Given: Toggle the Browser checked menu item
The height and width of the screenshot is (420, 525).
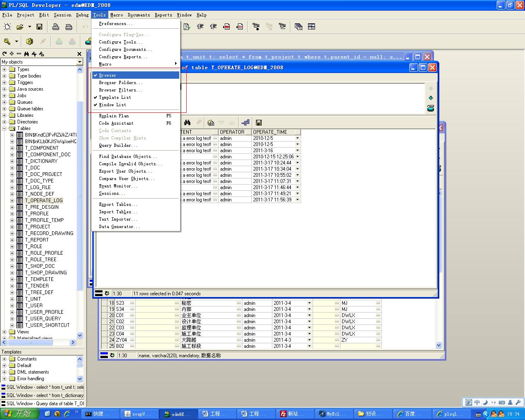Looking at the screenshot, I should 136,75.
